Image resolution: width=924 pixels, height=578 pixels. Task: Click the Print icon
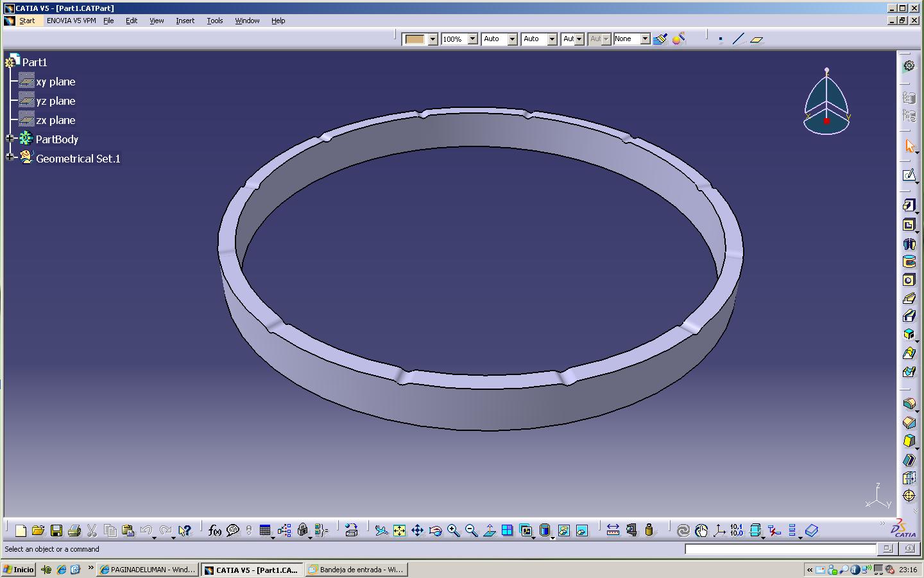click(x=74, y=530)
